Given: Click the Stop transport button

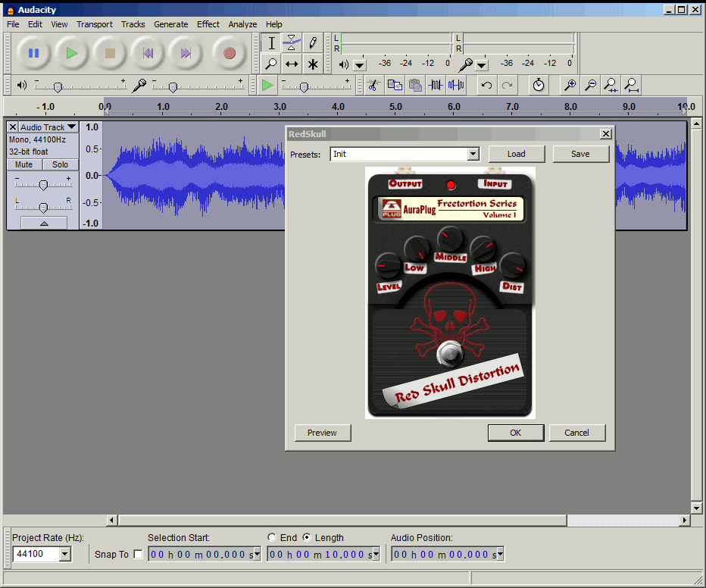Looking at the screenshot, I should tap(110, 53).
